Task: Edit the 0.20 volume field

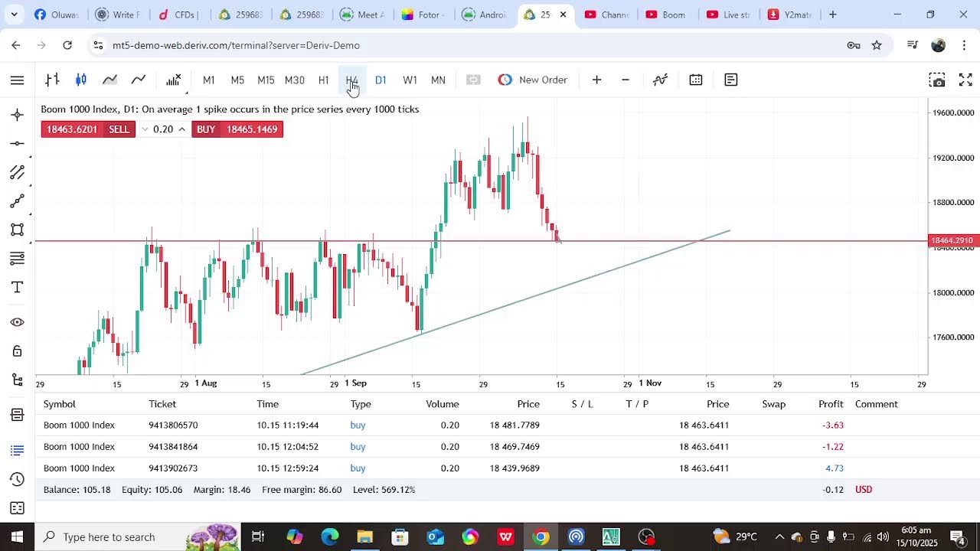Action: 163,129
